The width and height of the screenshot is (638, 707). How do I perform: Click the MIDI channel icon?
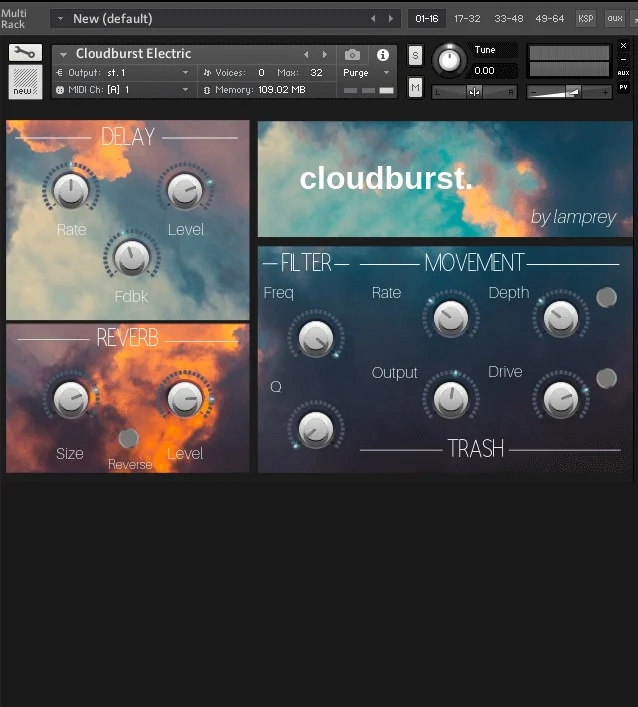pyautogui.click(x=60, y=90)
